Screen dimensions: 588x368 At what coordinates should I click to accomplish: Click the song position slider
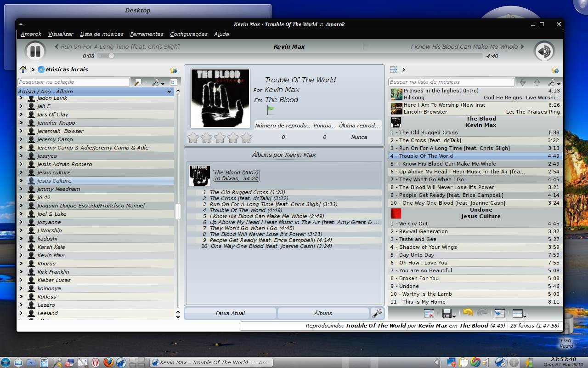tap(290, 56)
